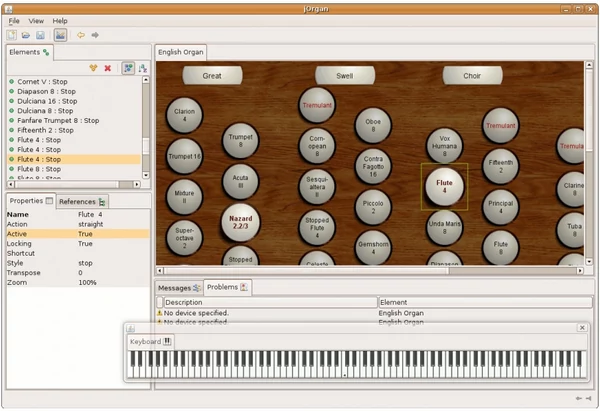Click the Problems tab icon

click(244, 287)
